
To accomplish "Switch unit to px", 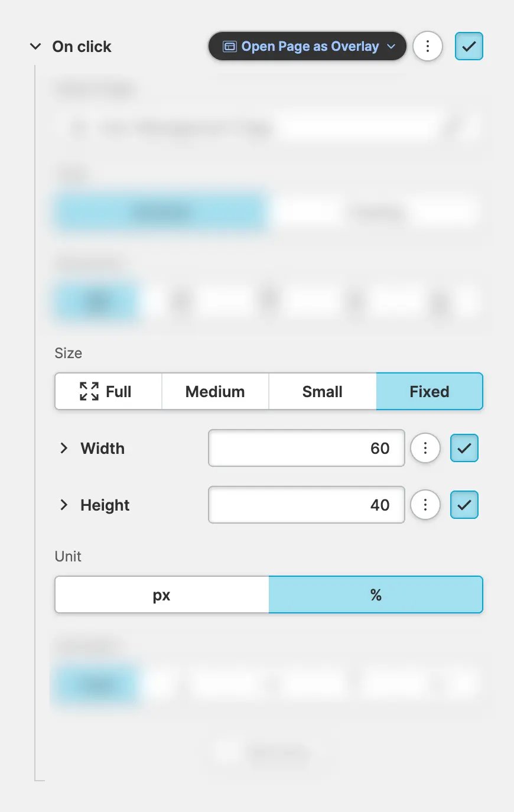I will pyautogui.click(x=162, y=595).
